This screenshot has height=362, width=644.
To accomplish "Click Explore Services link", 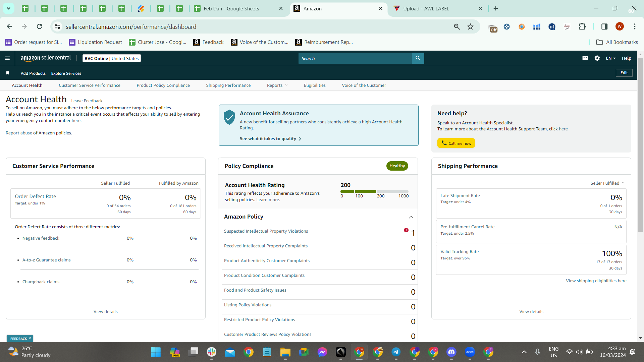I will [x=66, y=73].
